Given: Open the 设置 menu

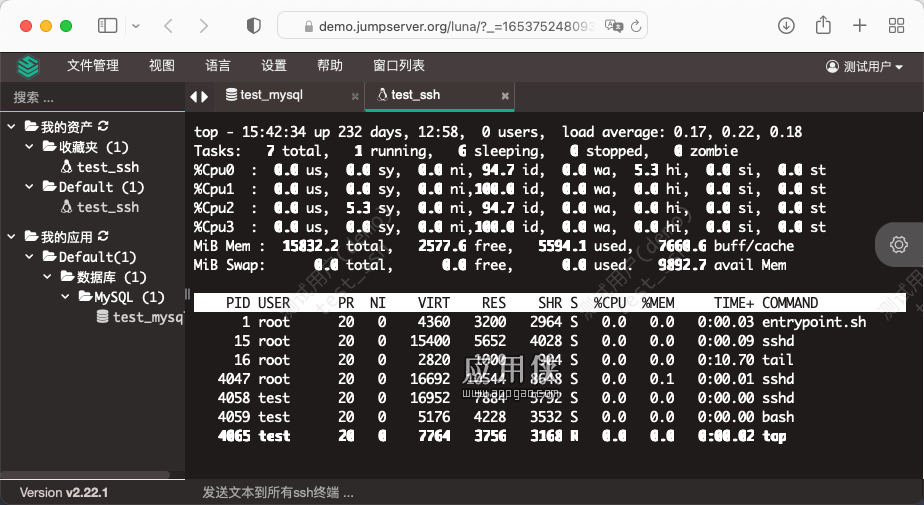Looking at the screenshot, I should pyautogui.click(x=273, y=65).
